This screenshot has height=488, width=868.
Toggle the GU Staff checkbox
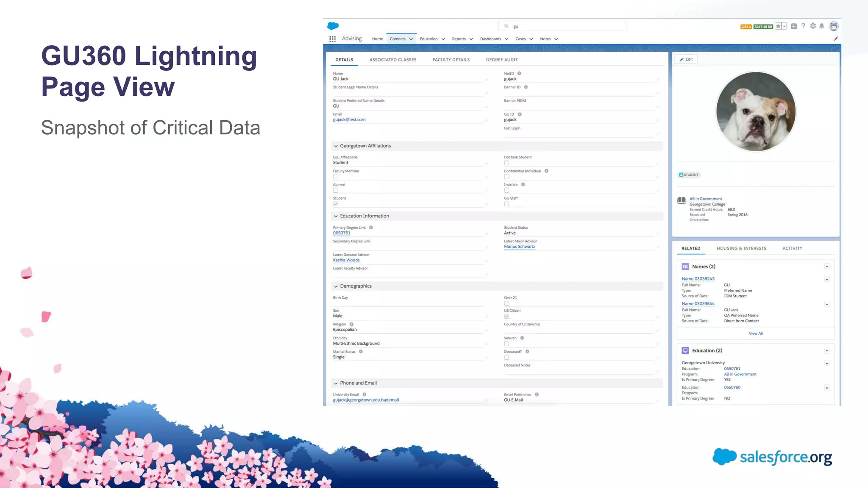pyautogui.click(x=506, y=204)
